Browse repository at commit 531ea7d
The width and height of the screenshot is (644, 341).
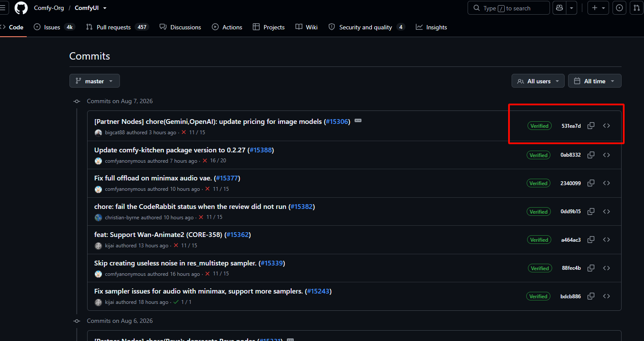point(606,126)
